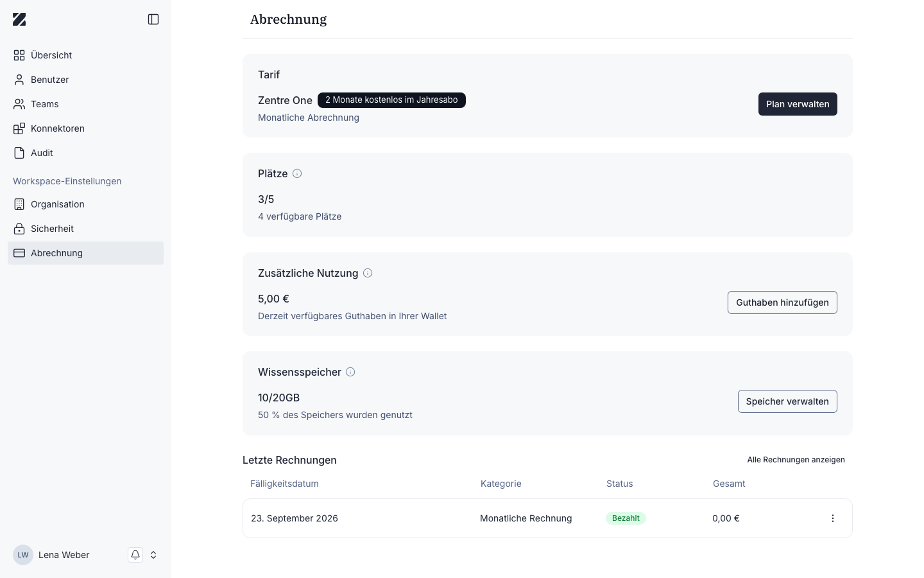Click the Workspace-Einstellungen heading

(67, 181)
